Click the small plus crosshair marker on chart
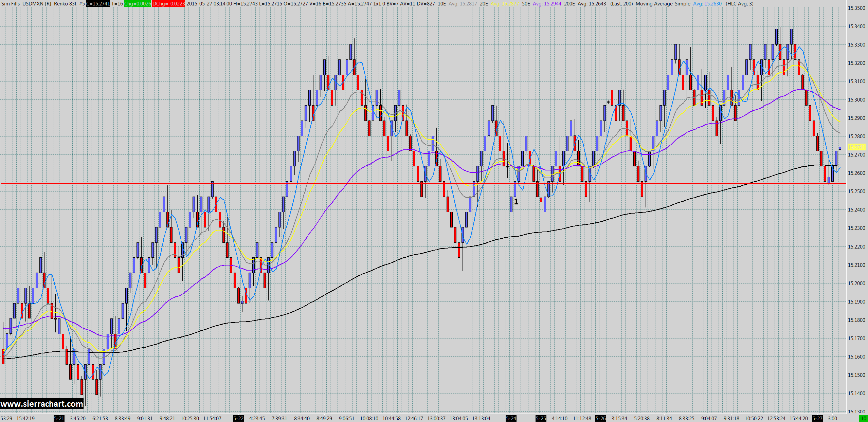868x422 pixels. click(x=608, y=102)
